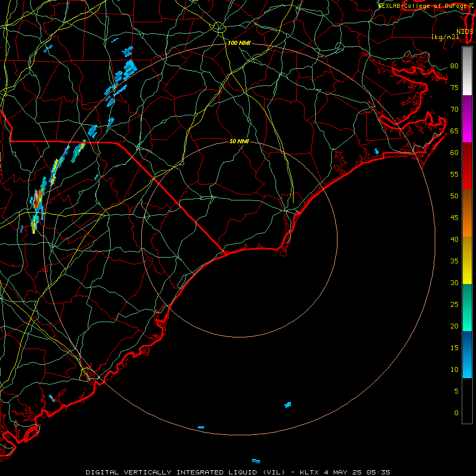Select the 60 value on the color scale

pyautogui.click(x=454, y=153)
